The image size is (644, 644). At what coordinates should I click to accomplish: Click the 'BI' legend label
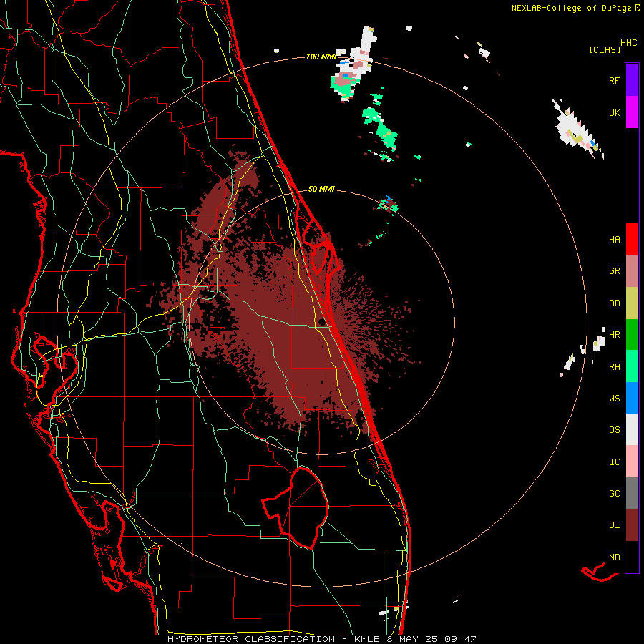pyautogui.click(x=614, y=525)
